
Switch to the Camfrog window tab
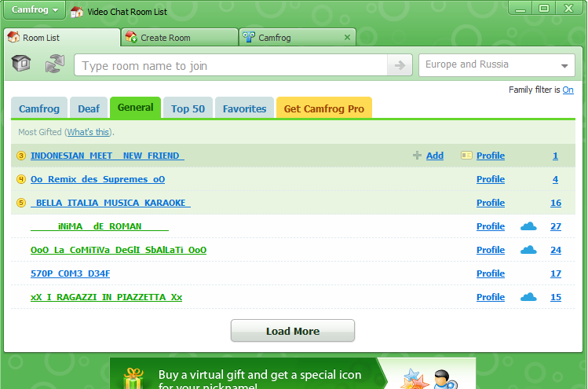pyautogui.click(x=297, y=38)
